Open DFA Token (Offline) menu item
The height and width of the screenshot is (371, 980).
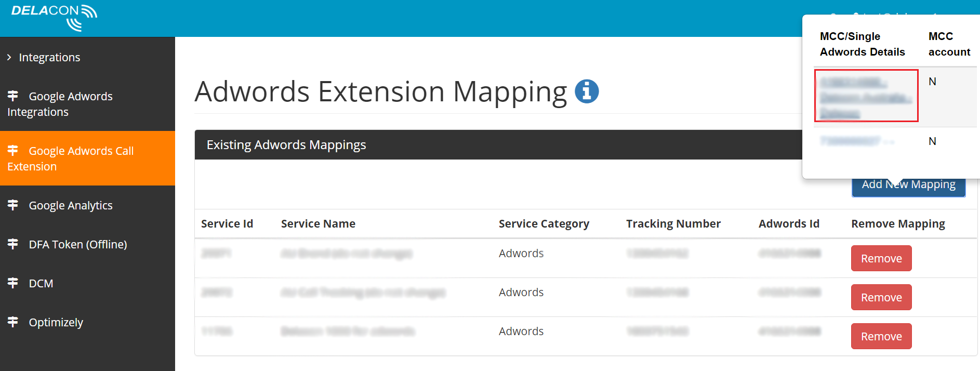(87, 244)
